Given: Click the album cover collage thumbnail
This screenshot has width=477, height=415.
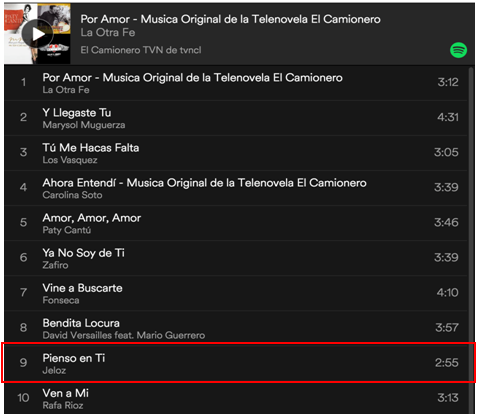Looking at the screenshot, I should (37, 34).
